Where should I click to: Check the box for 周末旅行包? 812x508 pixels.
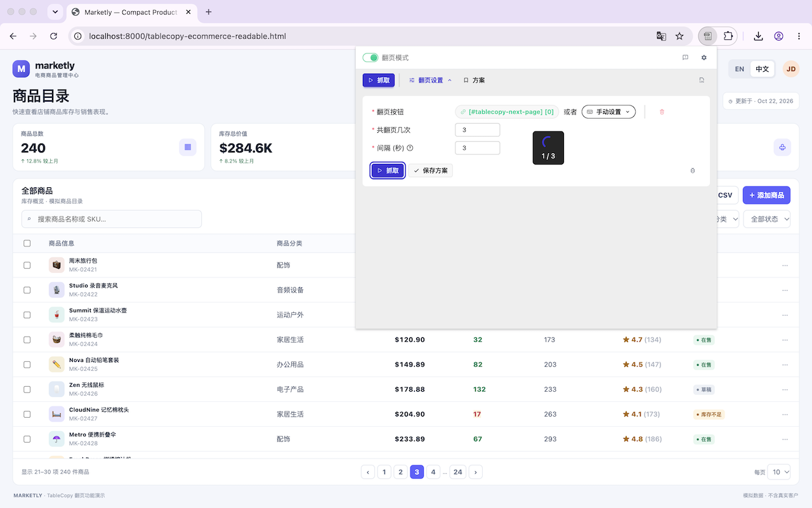point(27,265)
